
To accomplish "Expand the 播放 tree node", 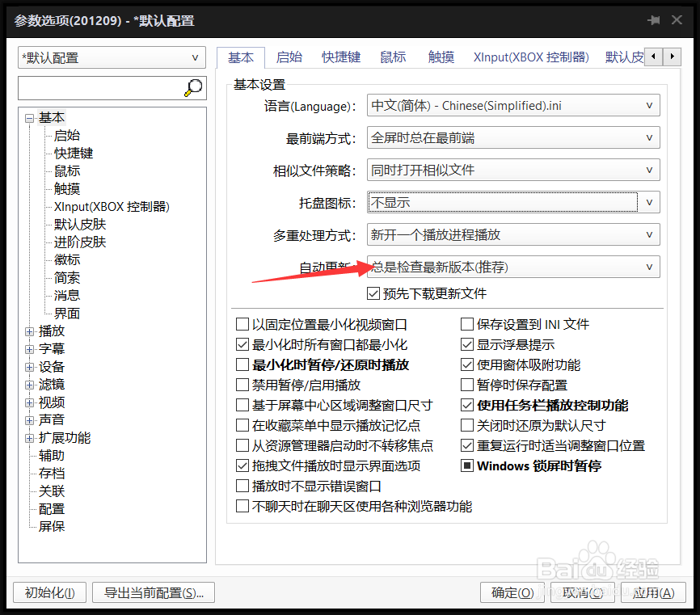I will 29,331.
